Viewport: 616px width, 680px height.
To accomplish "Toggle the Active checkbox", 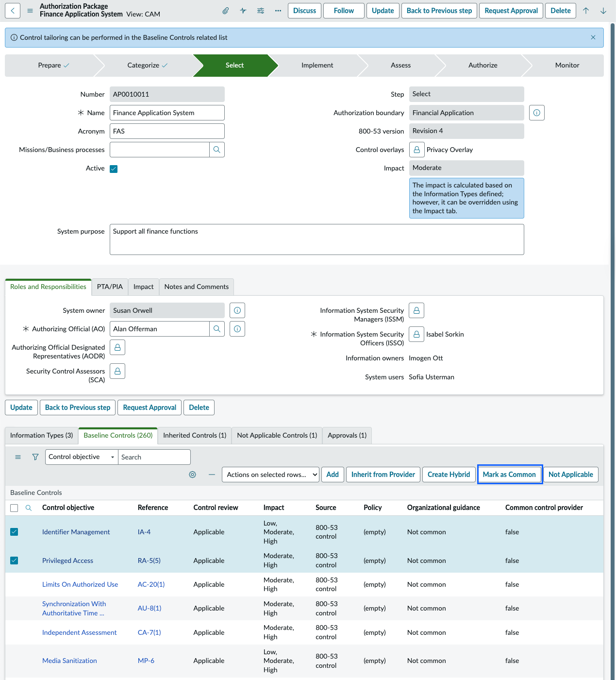I will pyautogui.click(x=114, y=169).
